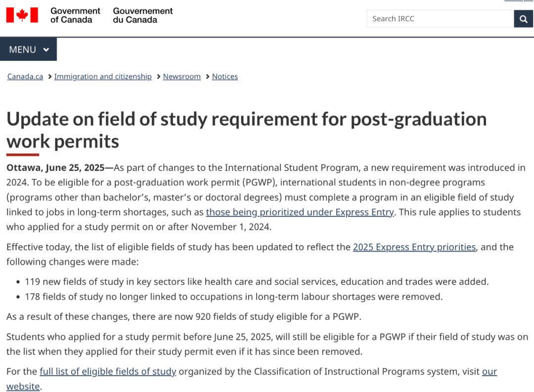Viewport: 534px width, 392px height.
Task: Open the Newsroom breadcrumb link
Action: click(x=182, y=77)
